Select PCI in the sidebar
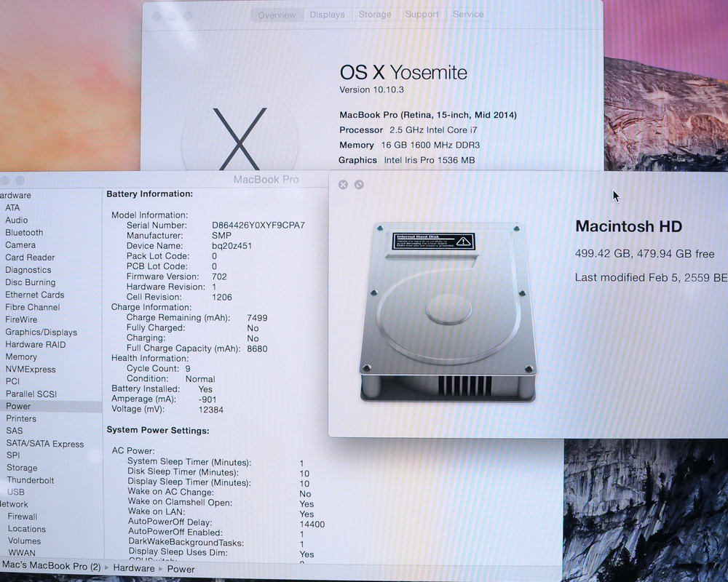Screen dimensions: 728x582 [x=12, y=381]
